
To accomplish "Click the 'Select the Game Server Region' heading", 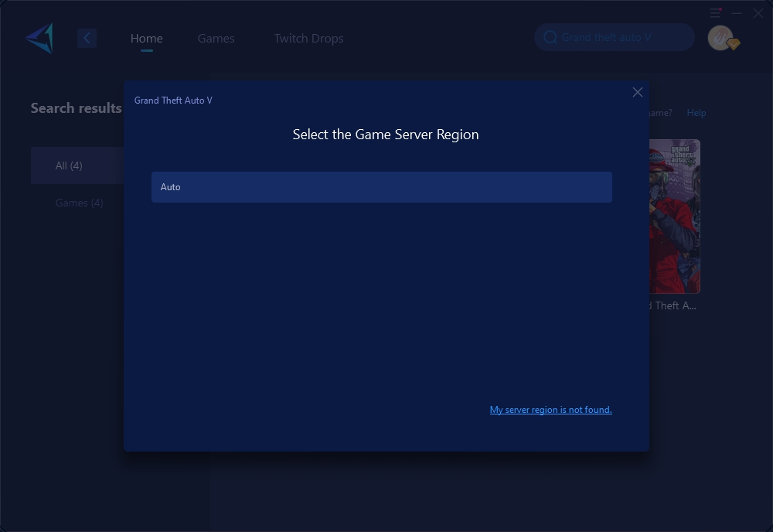I will (x=386, y=134).
